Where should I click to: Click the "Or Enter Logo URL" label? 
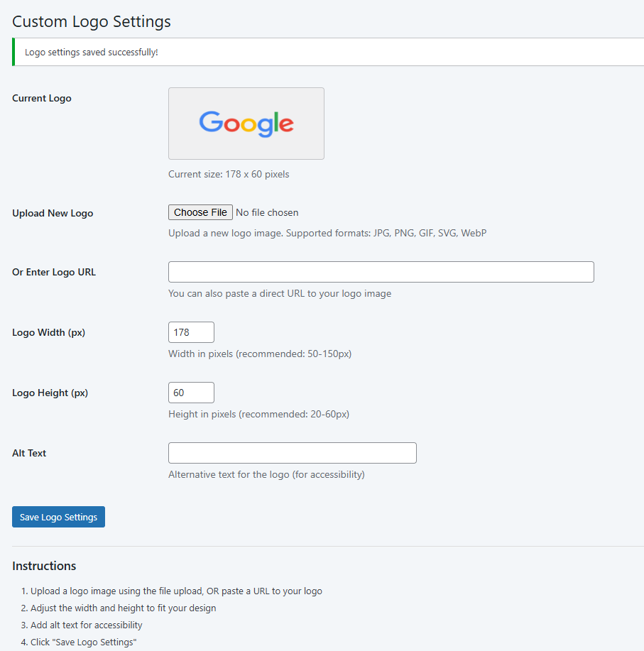click(x=54, y=273)
